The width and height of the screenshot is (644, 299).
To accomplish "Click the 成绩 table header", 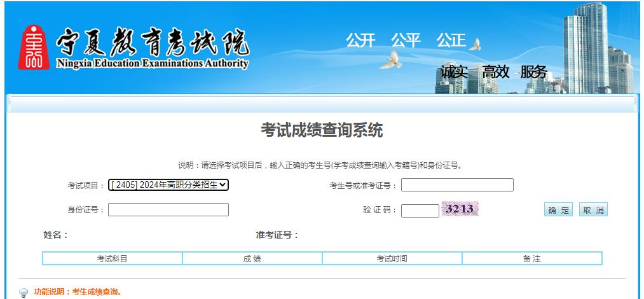I will point(252,259).
